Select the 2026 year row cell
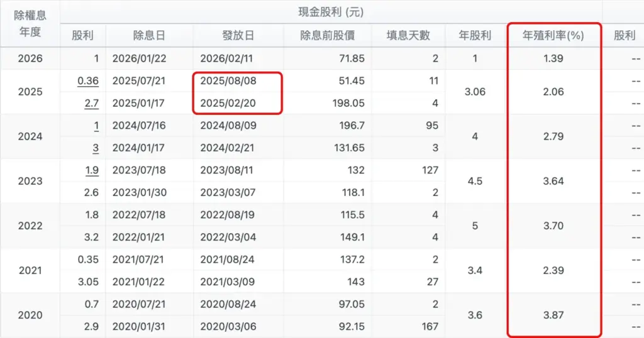644x338 pixels. click(x=30, y=58)
